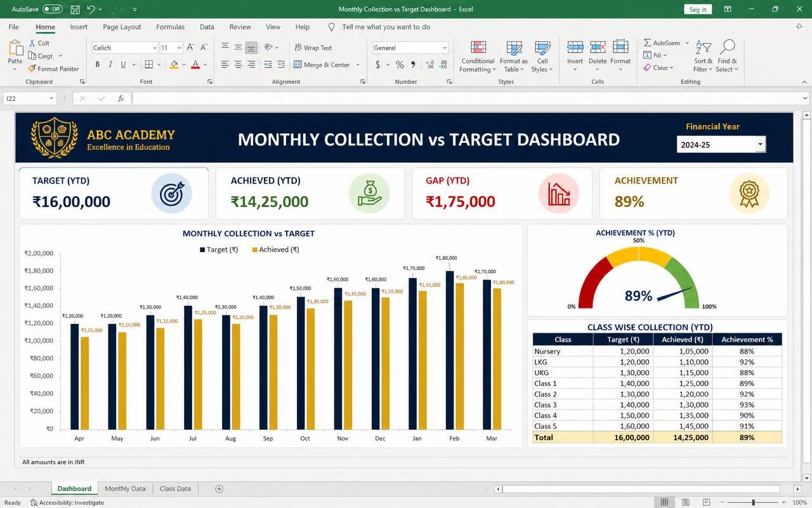
Task: Click Decrease Indent icon
Action: click(268, 65)
